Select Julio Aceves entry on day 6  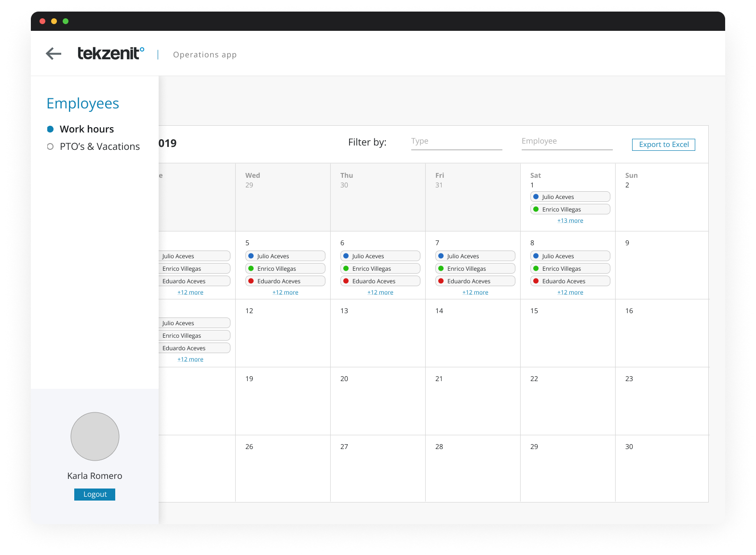(x=380, y=256)
